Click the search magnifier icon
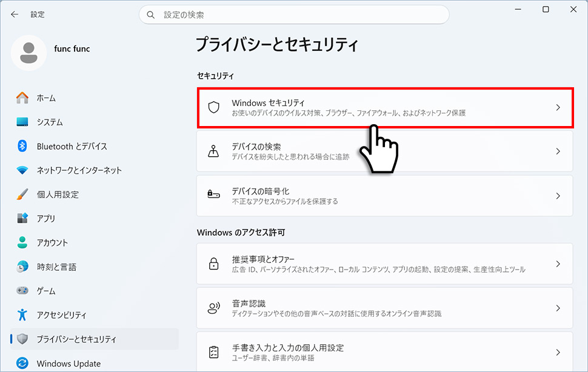 click(x=151, y=15)
